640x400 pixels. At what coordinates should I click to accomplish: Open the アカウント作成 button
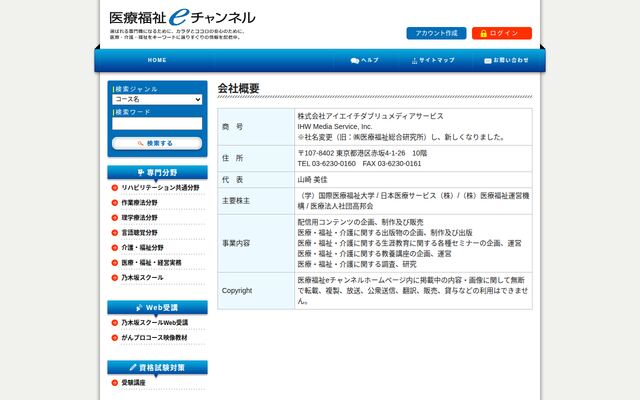pyautogui.click(x=436, y=33)
